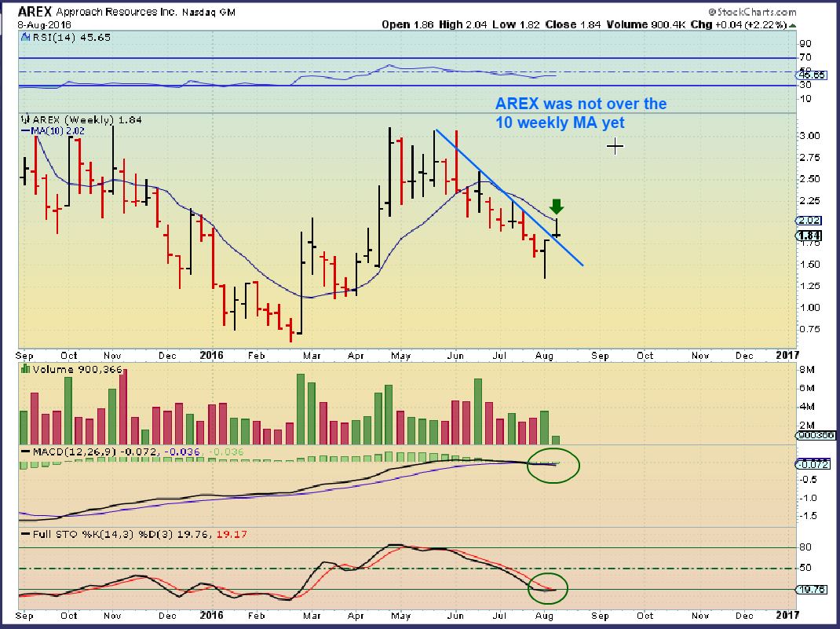Viewport: 840px width, 629px height.
Task: Click the volume icon beside Volume label
Action: pyautogui.click(x=25, y=368)
